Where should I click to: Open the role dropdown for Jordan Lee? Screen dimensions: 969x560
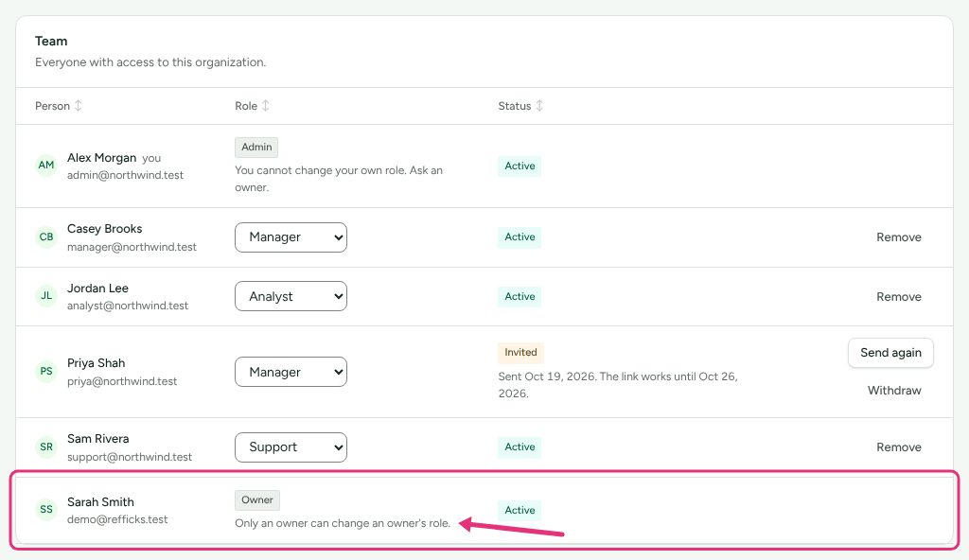click(x=291, y=296)
